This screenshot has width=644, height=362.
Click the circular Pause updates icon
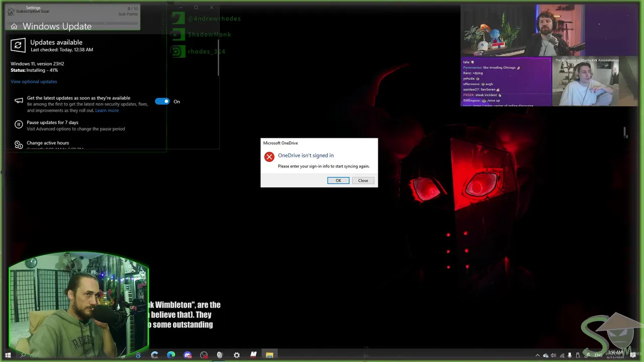19,124
